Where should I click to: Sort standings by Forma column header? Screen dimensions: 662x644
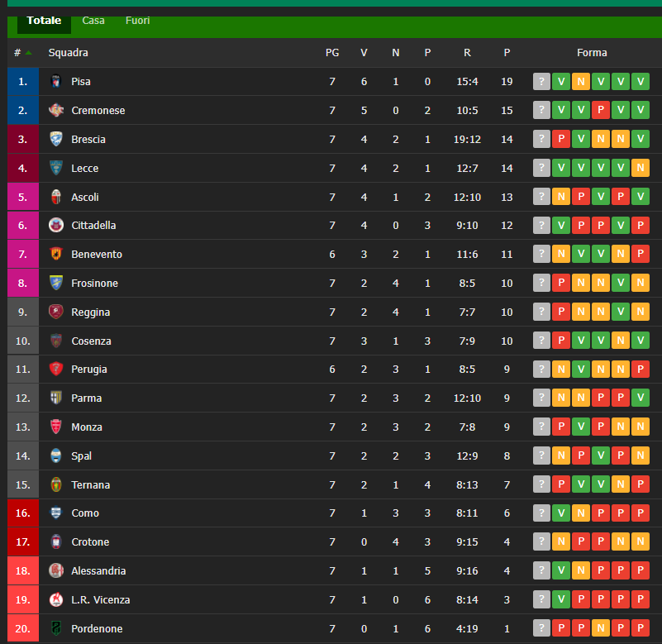click(x=592, y=53)
